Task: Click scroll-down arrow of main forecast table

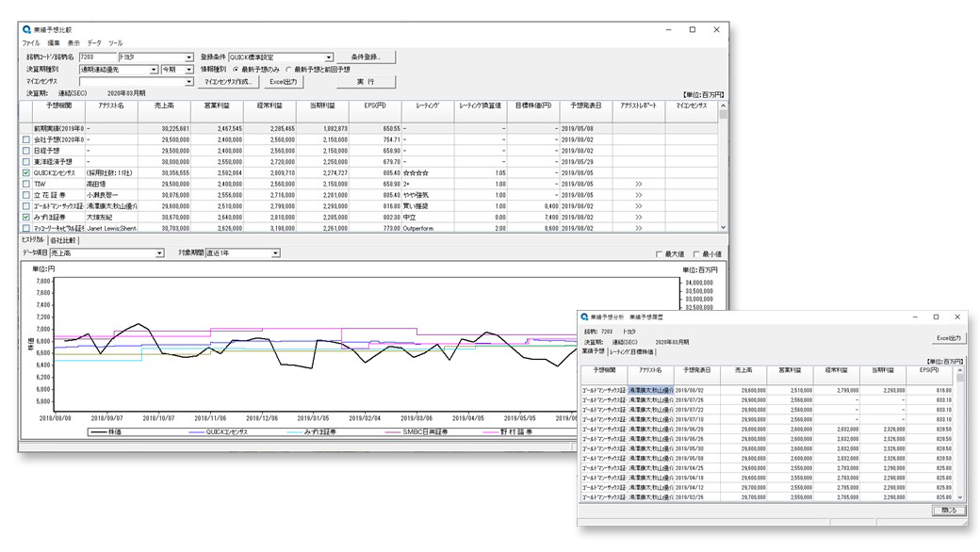Action: point(723,228)
